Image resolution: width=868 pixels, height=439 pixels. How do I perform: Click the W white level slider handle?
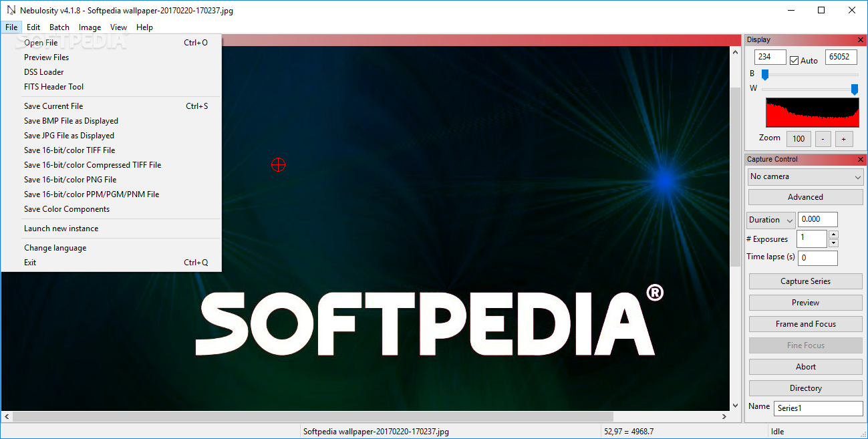[x=854, y=89]
